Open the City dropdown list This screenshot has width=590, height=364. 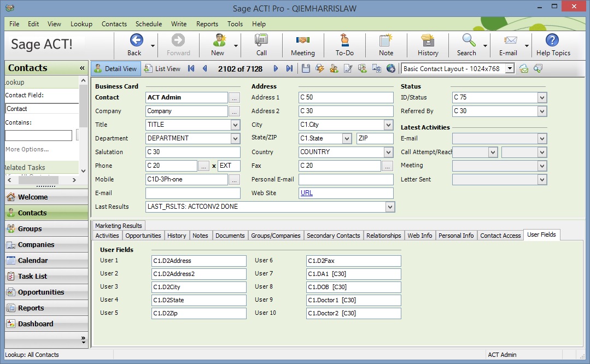point(388,125)
